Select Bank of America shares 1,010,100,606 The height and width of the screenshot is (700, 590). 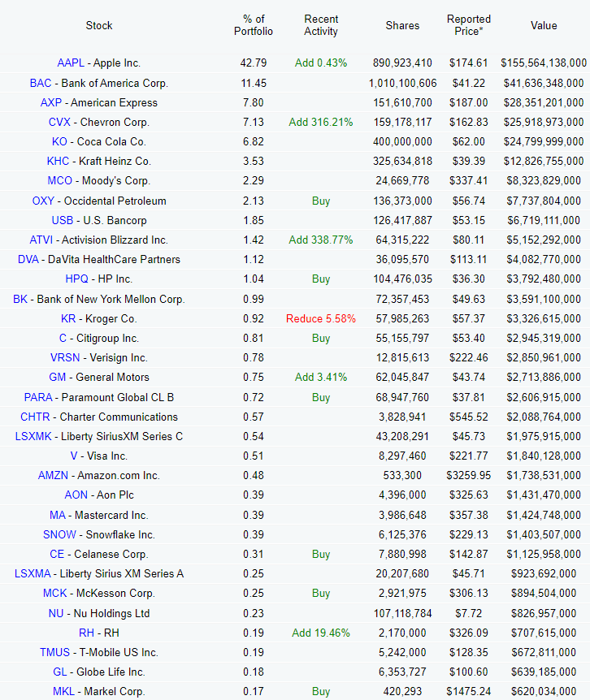click(x=402, y=83)
